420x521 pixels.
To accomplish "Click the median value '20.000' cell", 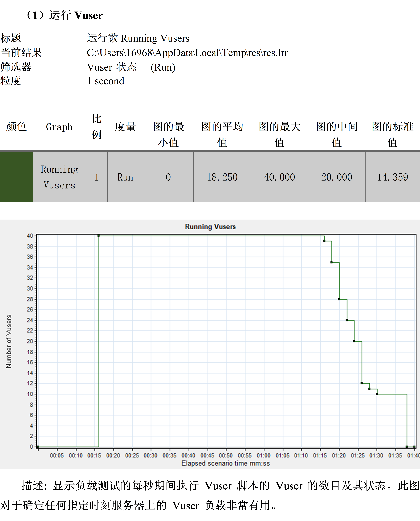I will [337, 177].
